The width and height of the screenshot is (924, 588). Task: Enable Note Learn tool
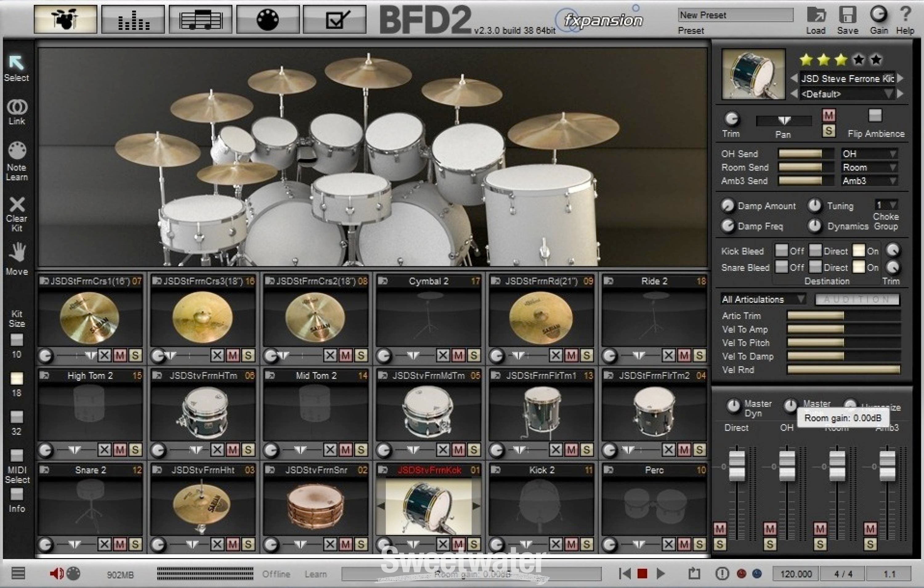pyautogui.click(x=17, y=150)
